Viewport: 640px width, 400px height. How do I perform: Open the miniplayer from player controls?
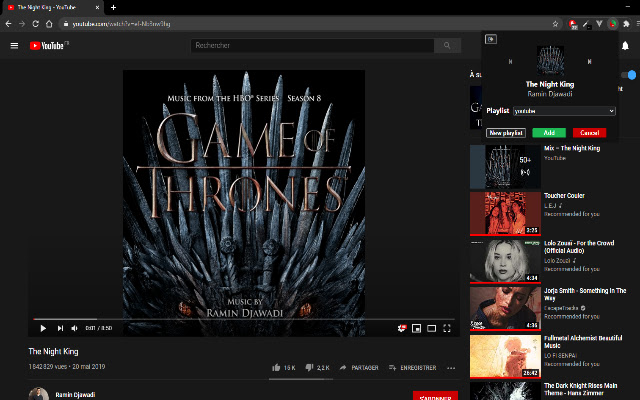(416, 328)
